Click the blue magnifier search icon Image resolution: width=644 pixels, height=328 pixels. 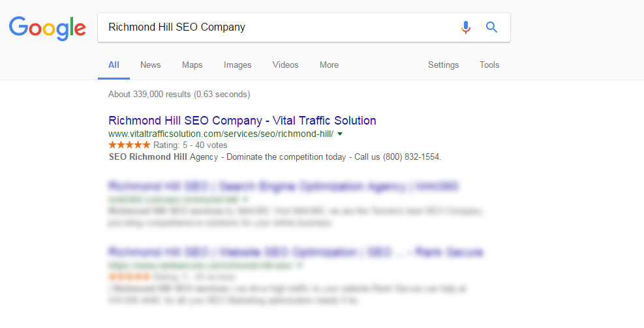[x=491, y=27]
